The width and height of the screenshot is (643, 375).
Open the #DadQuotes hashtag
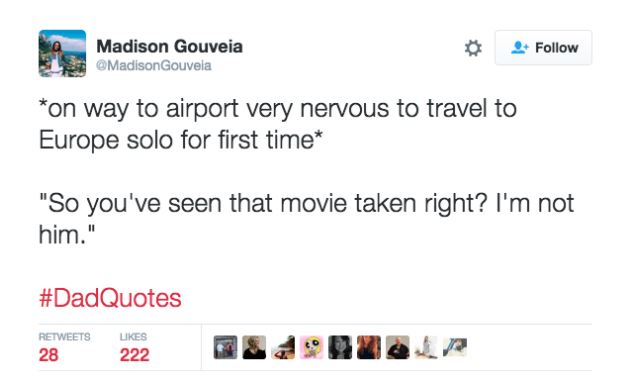(x=110, y=298)
